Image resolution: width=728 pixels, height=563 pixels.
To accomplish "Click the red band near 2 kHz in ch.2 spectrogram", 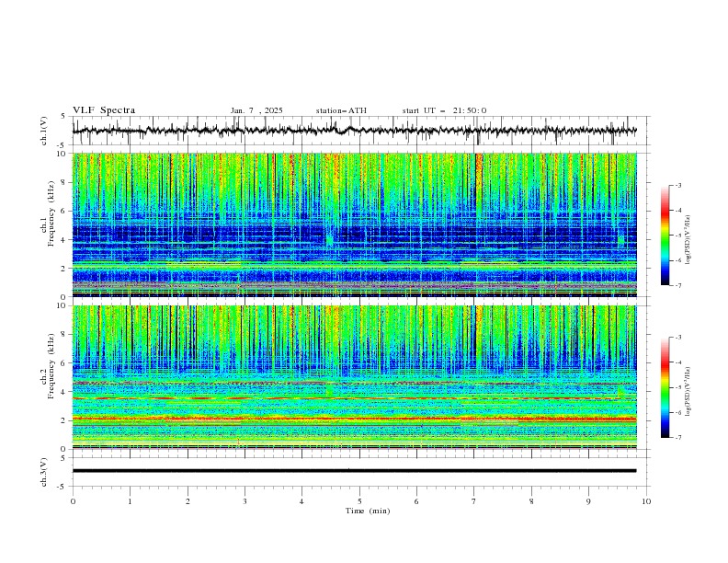I will coord(354,419).
